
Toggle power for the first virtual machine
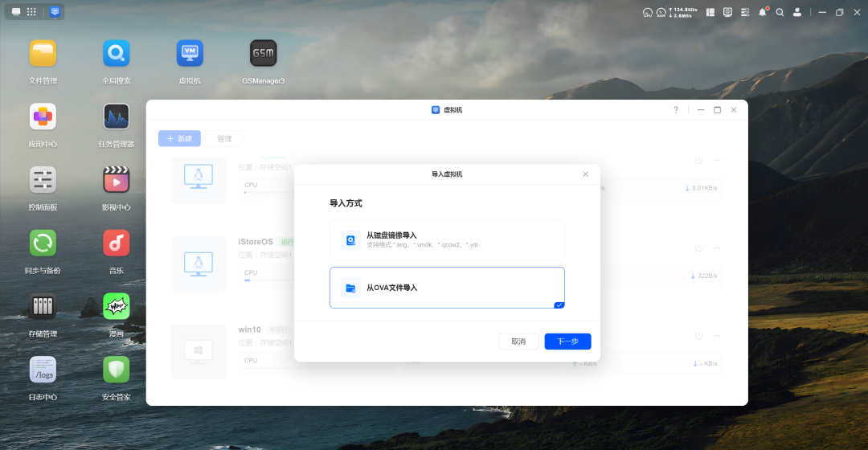[x=698, y=160]
